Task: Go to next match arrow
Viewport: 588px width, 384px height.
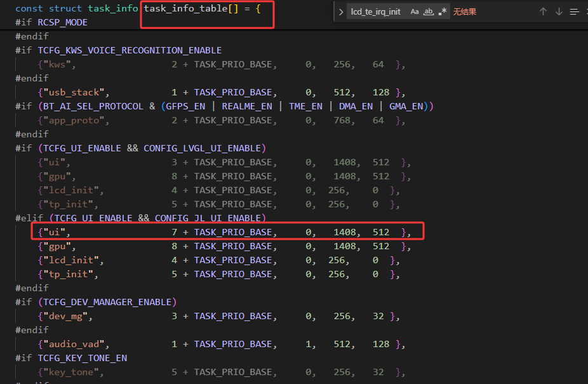Action: pos(559,11)
